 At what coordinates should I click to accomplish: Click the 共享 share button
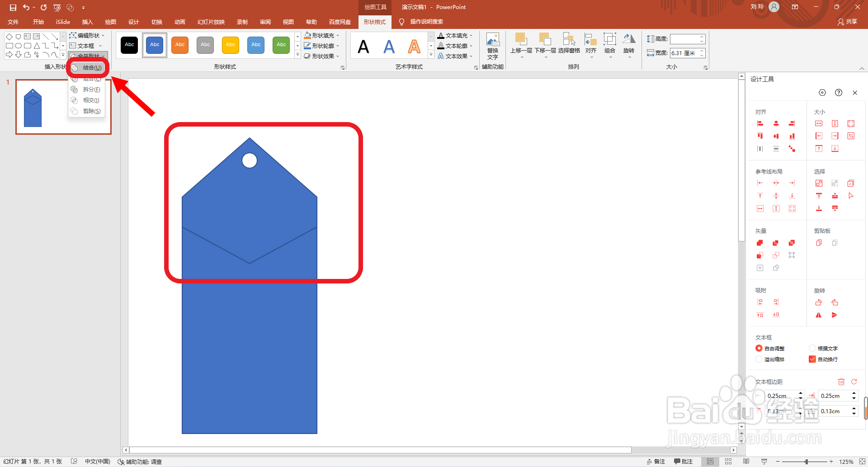(847, 22)
